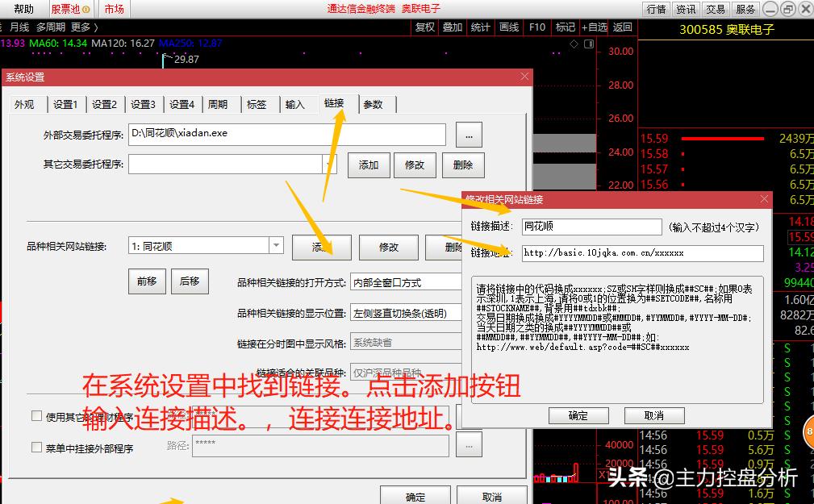
Task: Click 删除 for 其它交易委托程序
Action: tap(463, 165)
